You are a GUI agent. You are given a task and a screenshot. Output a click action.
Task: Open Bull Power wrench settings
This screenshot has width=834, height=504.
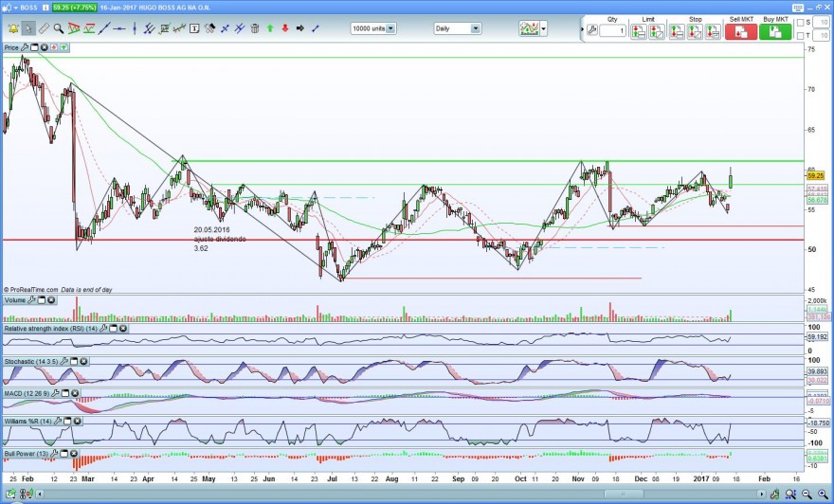coord(54,454)
